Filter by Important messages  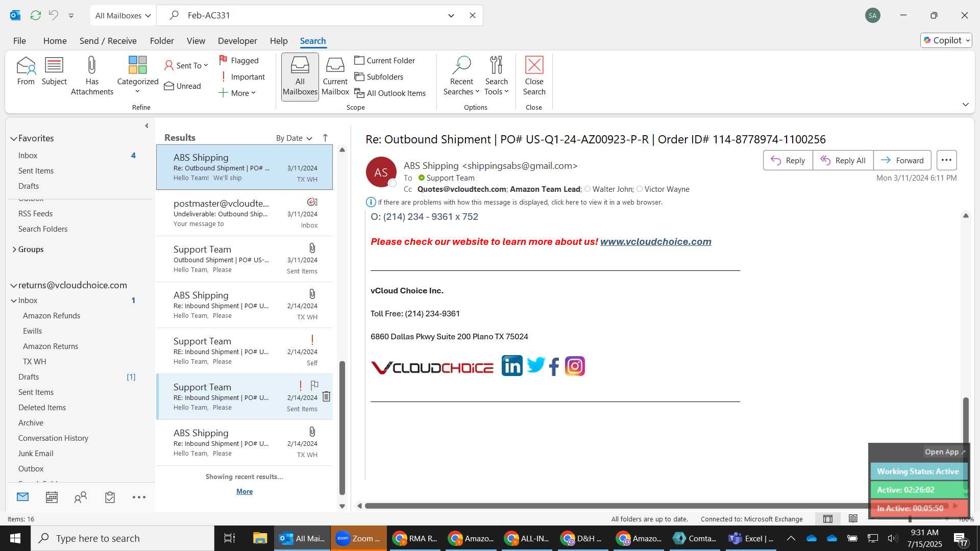pyautogui.click(x=242, y=77)
